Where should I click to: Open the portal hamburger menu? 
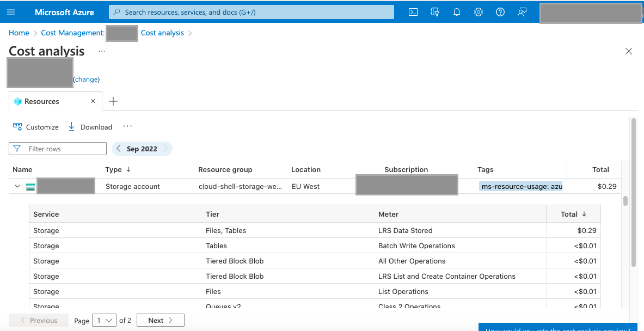(11, 12)
